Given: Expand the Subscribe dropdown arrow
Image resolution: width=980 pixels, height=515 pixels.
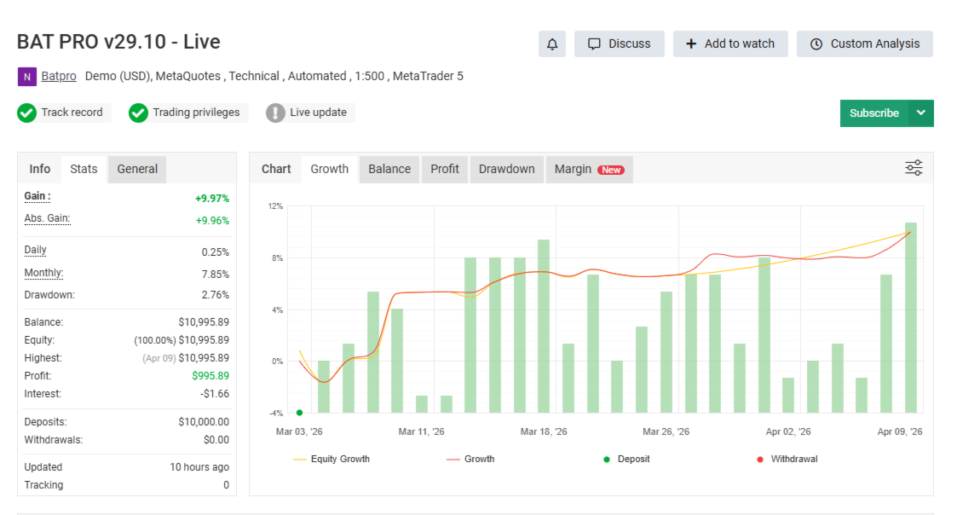Looking at the screenshot, I should click(x=920, y=113).
